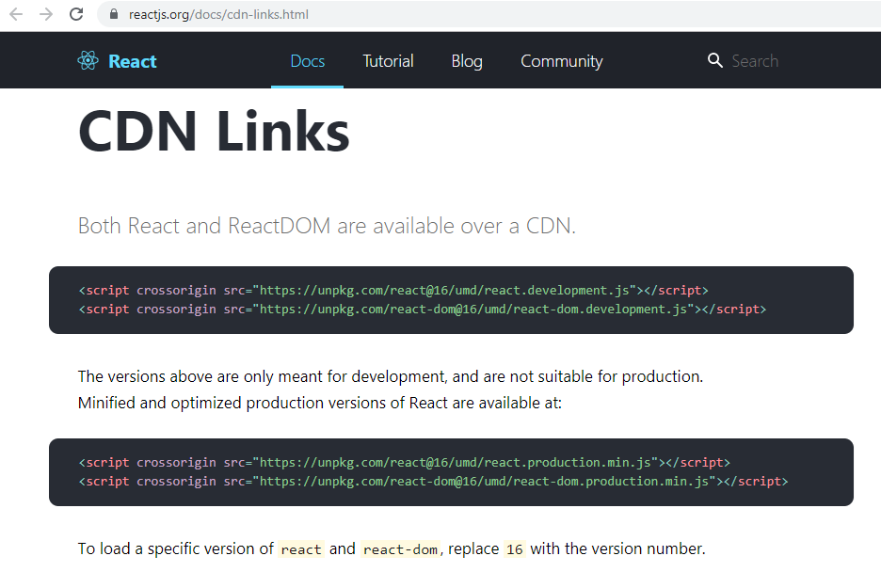Click the react-dom.development.js script URL
The image size is (881, 588).
tap(475, 309)
